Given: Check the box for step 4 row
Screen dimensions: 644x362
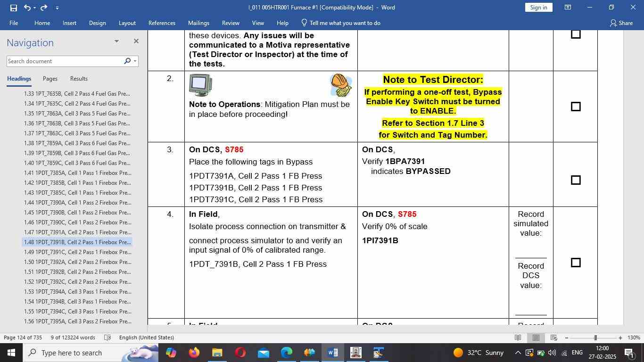Looking at the screenshot, I should click(576, 263).
